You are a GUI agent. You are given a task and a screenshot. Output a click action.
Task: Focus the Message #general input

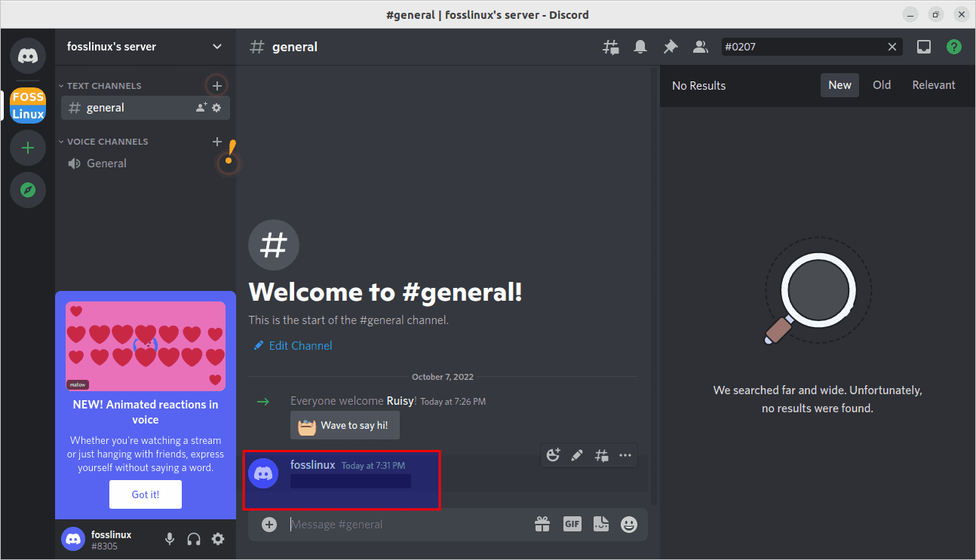(x=407, y=524)
